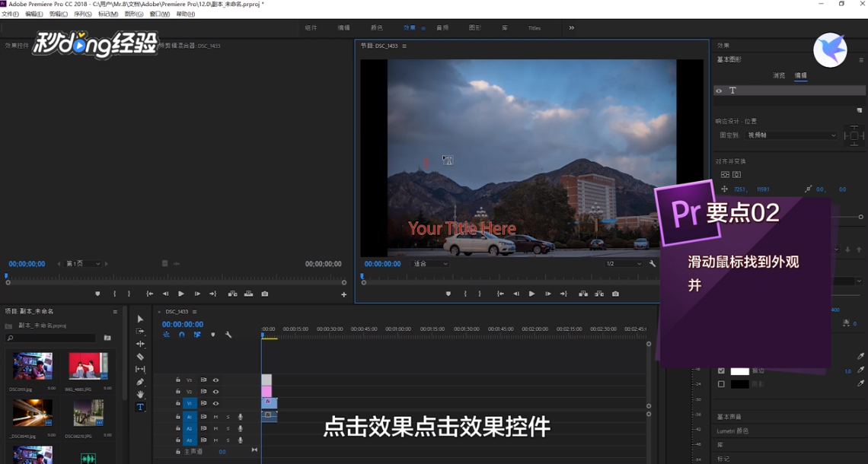The height and width of the screenshot is (464, 868).
Task: Pick fill color with top eyedropper
Action: pyautogui.click(x=861, y=356)
